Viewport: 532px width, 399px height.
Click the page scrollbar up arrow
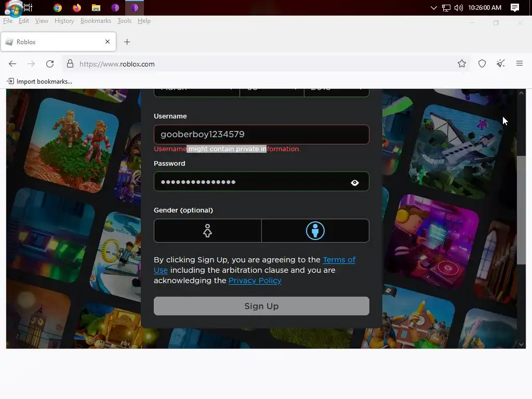click(521, 92)
